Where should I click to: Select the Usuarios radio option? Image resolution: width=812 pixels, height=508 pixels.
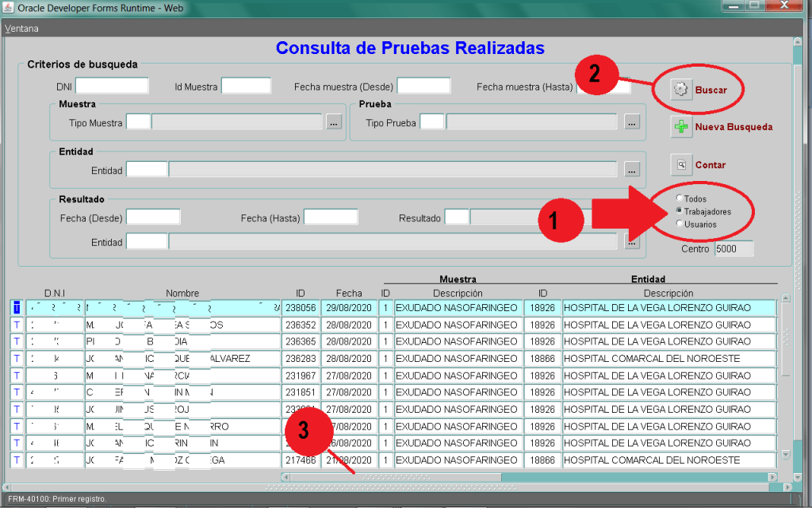679,224
